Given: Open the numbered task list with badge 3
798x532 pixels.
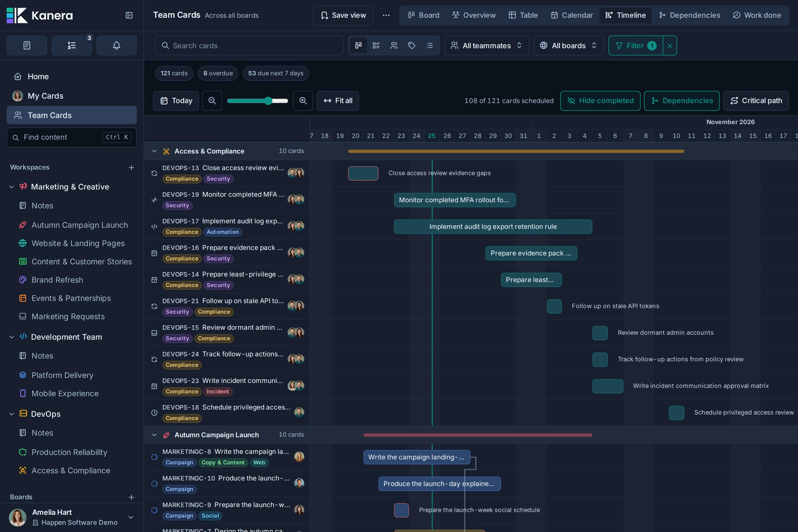Looking at the screenshot, I should pyautogui.click(x=71, y=45).
